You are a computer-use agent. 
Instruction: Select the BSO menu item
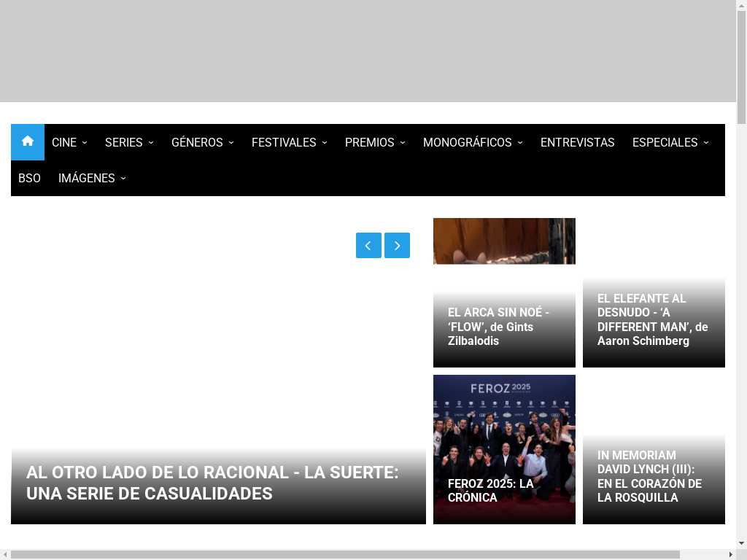tap(29, 178)
